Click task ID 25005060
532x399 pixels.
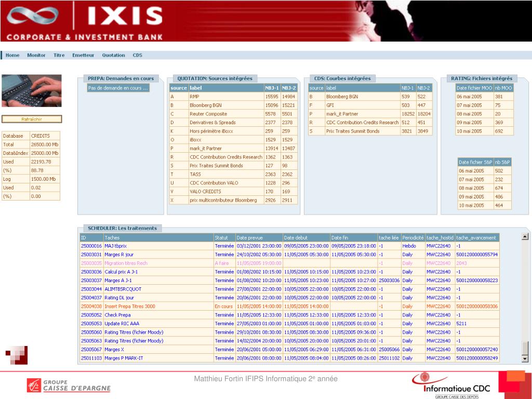(91, 332)
